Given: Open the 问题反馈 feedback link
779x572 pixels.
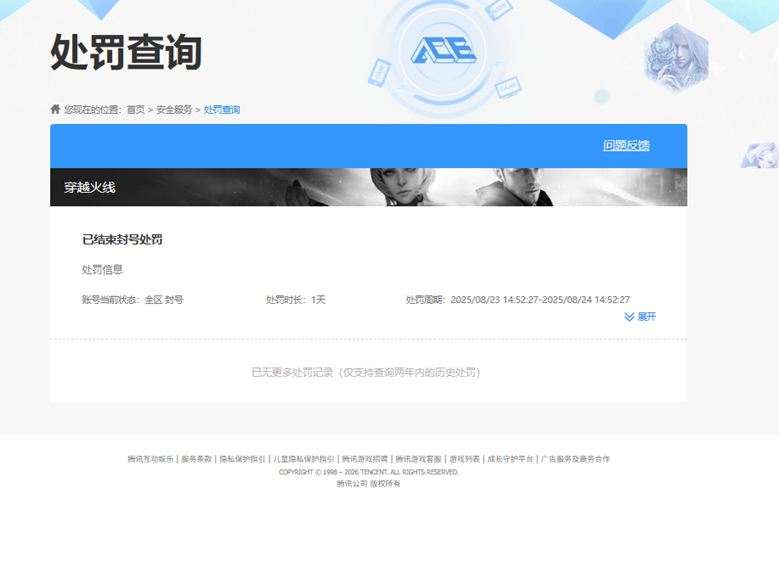Looking at the screenshot, I should (x=626, y=146).
